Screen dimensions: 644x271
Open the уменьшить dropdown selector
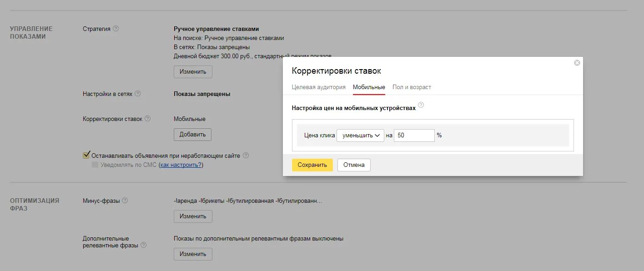pyautogui.click(x=360, y=135)
